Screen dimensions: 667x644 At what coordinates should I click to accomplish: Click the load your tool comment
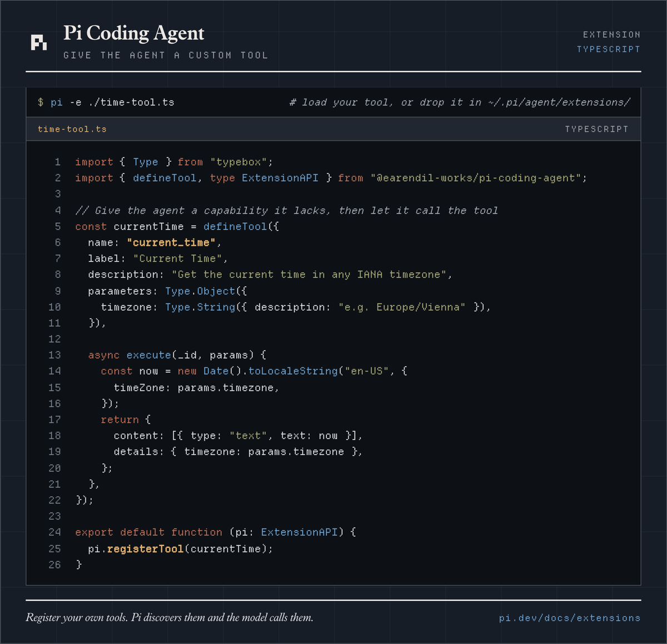(460, 102)
